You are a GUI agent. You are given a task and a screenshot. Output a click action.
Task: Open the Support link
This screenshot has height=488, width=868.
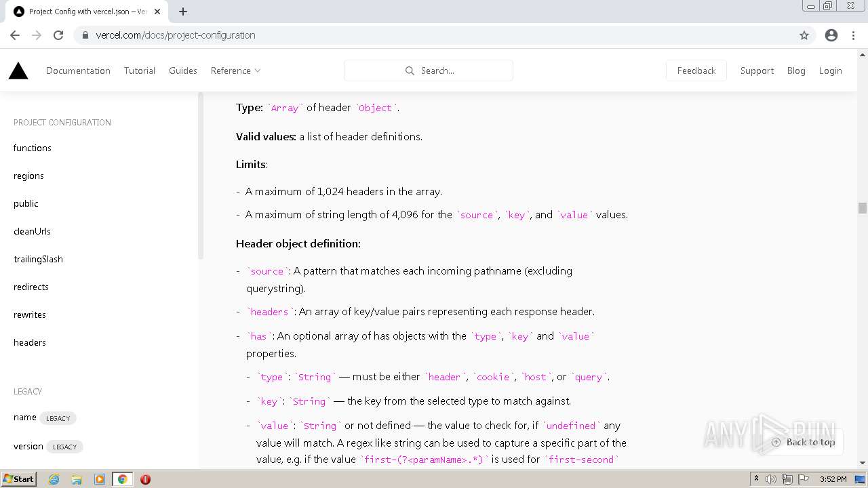pyautogui.click(x=757, y=70)
